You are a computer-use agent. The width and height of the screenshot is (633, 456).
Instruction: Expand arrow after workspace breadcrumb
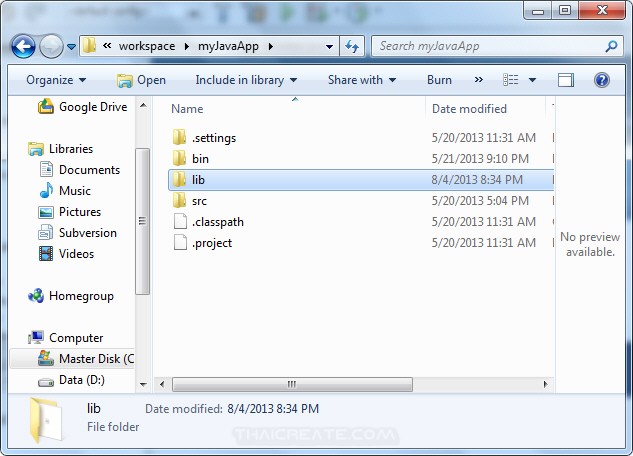coord(187,46)
